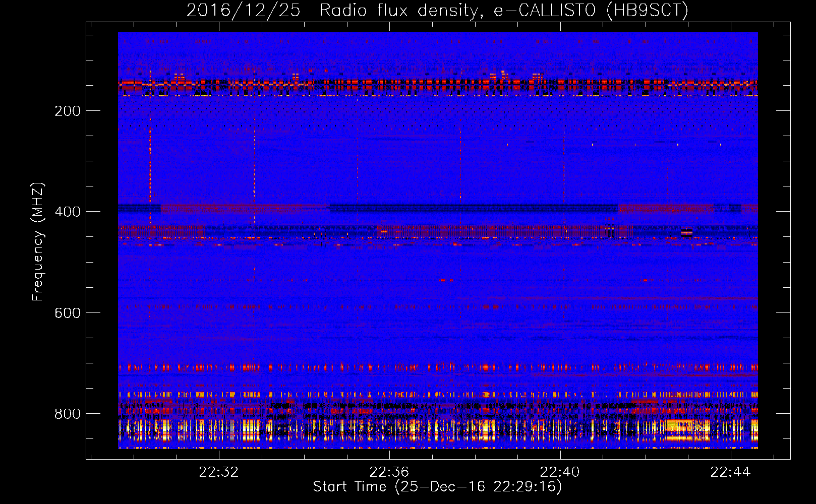Click the 22:40 time tick label

tap(559, 472)
